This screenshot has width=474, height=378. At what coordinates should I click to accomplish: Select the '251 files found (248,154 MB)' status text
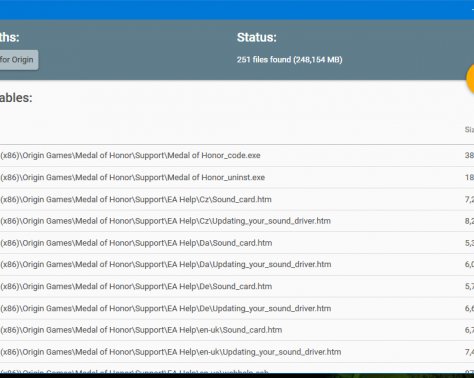[x=289, y=60]
